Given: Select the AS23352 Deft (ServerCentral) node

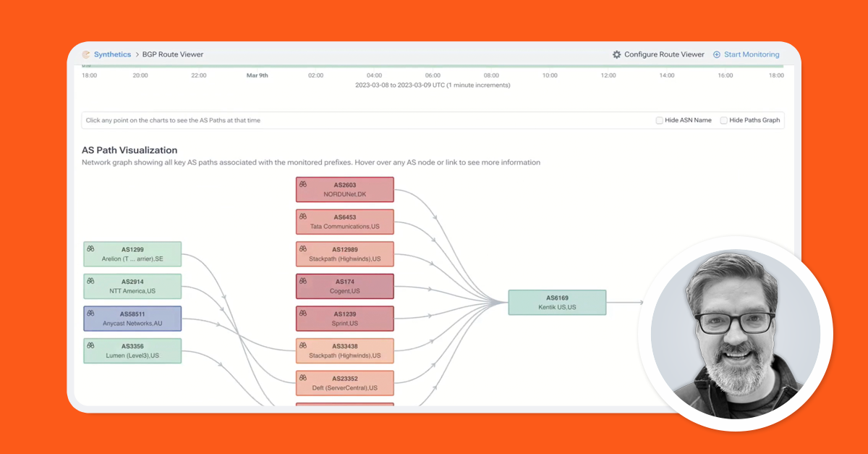Looking at the screenshot, I should pos(345,383).
